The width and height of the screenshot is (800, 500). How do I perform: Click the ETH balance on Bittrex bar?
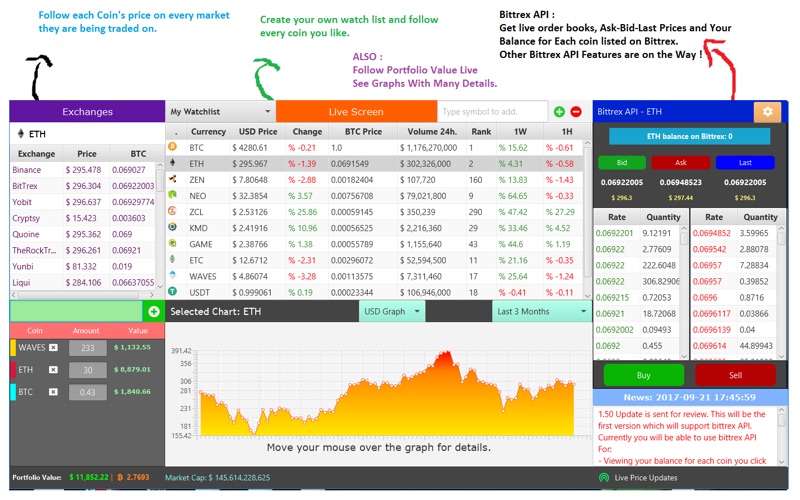coord(689,136)
